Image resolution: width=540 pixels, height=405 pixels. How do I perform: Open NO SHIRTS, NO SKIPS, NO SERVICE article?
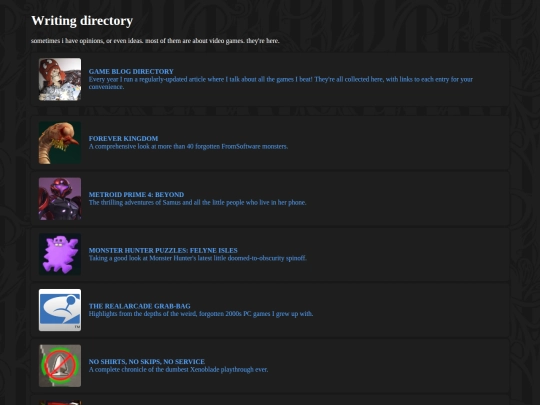pyautogui.click(x=147, y=362)
